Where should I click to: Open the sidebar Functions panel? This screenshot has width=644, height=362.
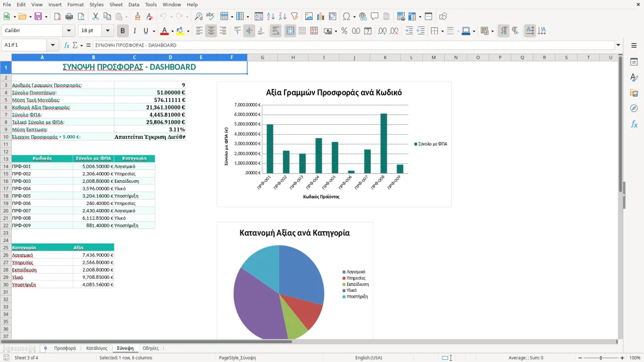click(634, 124)
